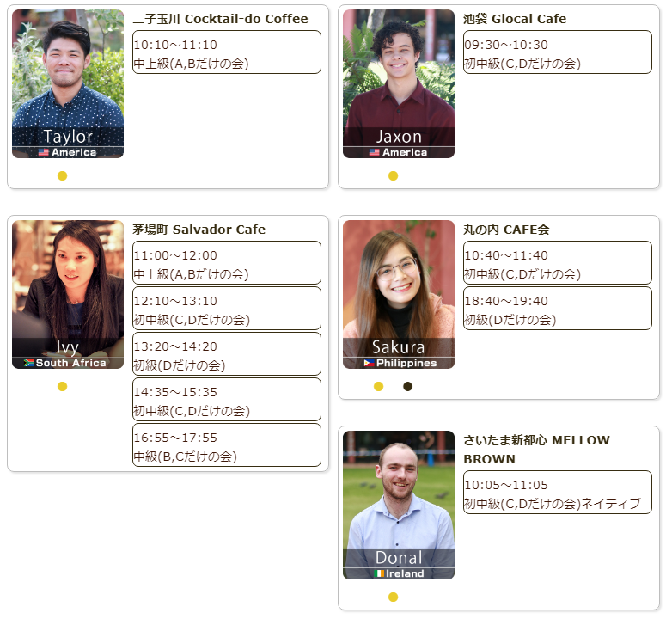Book Ivy's 13:20～14:20 初級 session
Image resolution: width=672 pixels, height=619 pixels.
[x=227, y=353]
